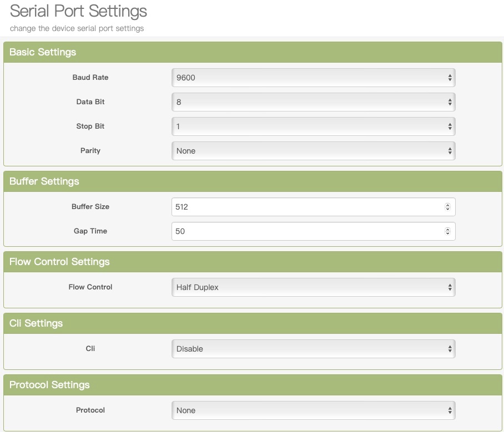Open the Parity dropdown
Viewport: 504px width, 432px height.
point(313,151)
